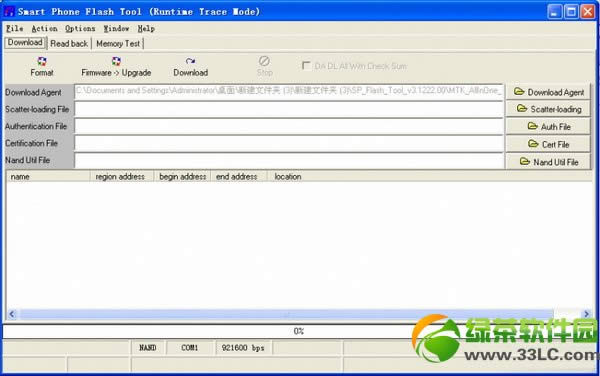Click the Authentication File field
The height and width of the screenshot is (376, 600).
click(289, 126)
